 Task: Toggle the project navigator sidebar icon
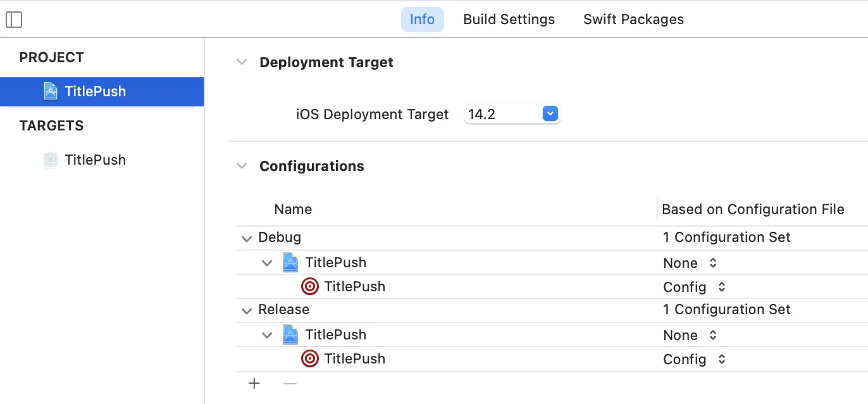(x=14, y=20)
